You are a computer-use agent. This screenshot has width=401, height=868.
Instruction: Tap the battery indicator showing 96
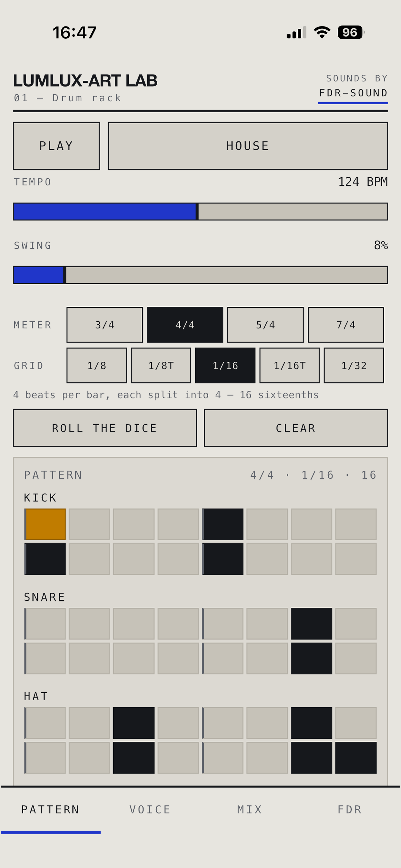[351, 32]
